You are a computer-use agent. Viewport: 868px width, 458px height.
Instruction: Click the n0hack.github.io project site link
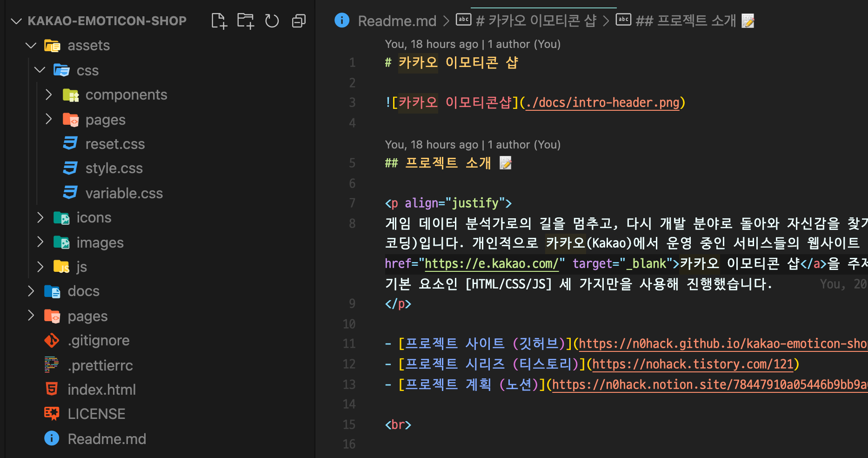pos(723,343)
